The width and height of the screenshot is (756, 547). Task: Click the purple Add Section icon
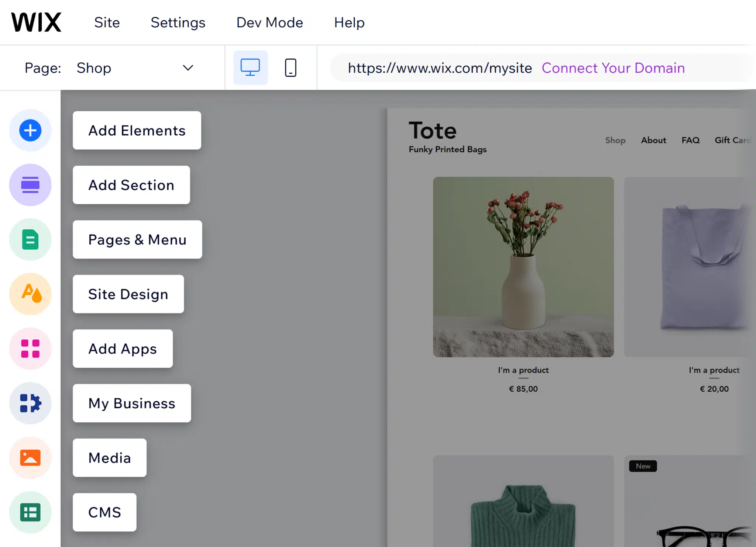30,185
